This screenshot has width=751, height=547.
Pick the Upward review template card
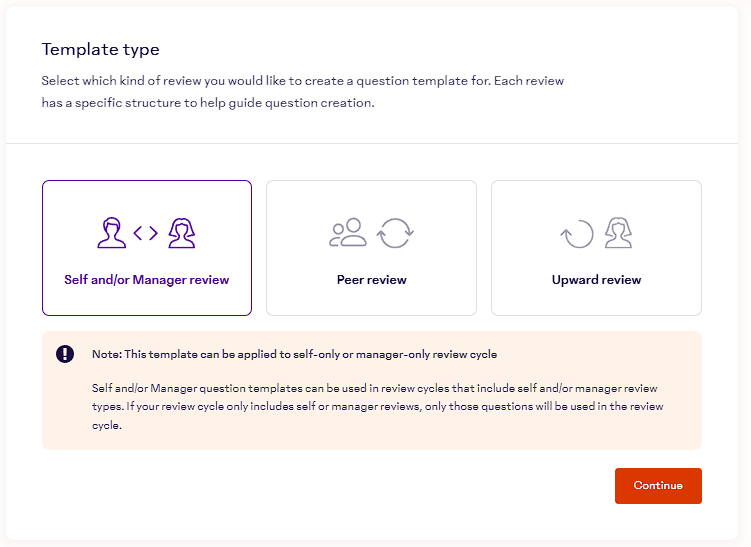click(596, 248)
